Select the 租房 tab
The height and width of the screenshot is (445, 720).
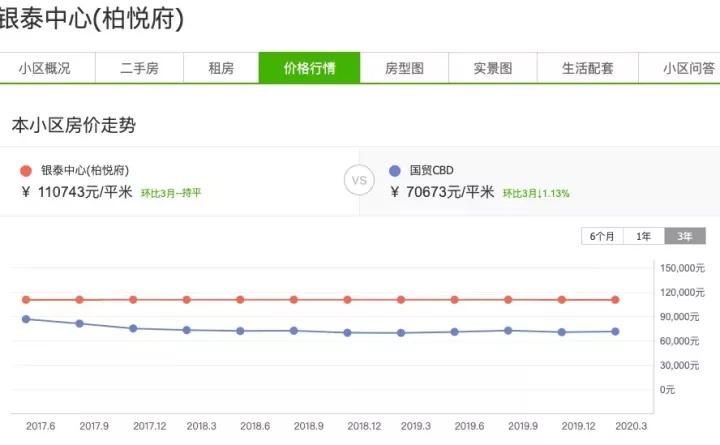(221, 68)
